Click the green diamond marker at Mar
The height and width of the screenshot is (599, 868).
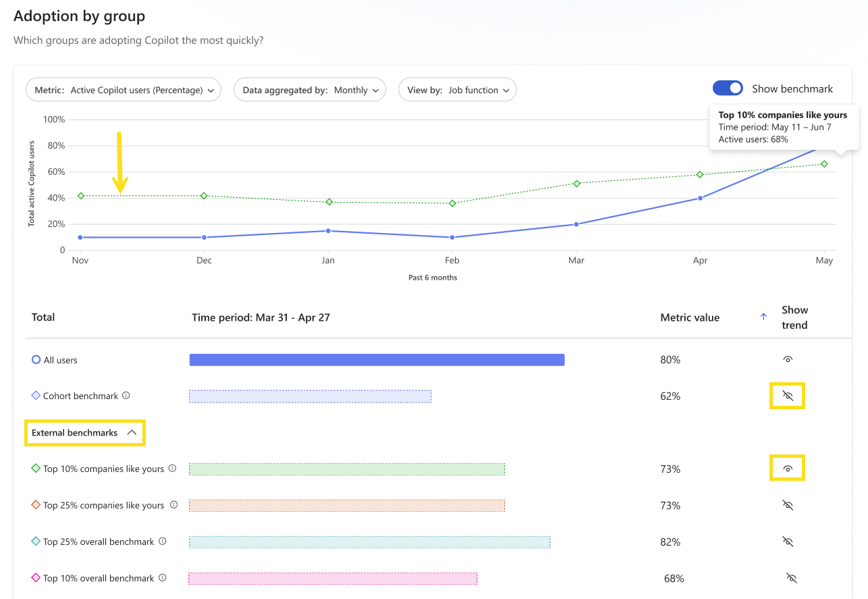click(576, 184)
